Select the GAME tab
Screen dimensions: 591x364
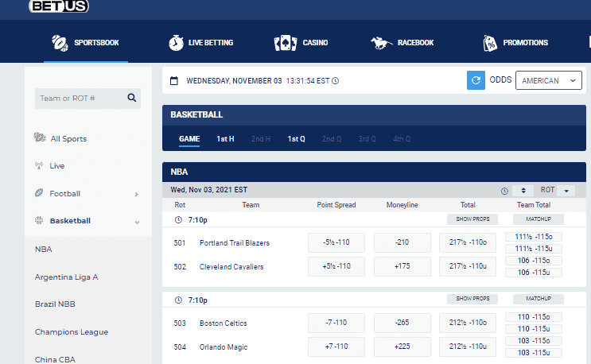[x=189, y=139]
